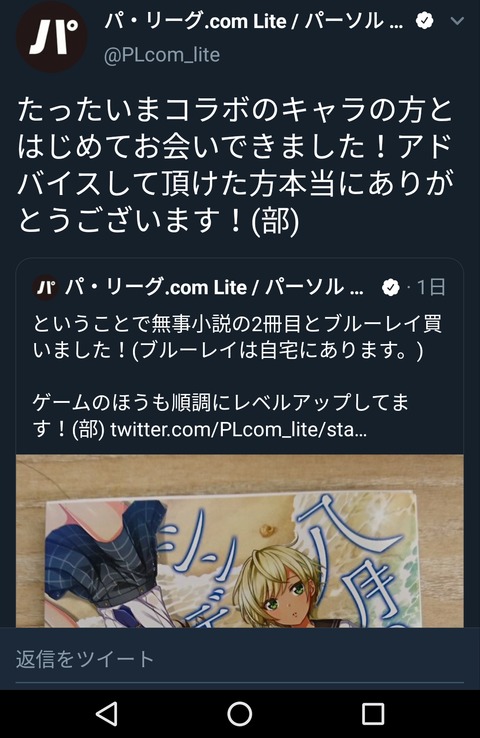Select the main tweet text body

pyautogui.click(x=235, y=165)
